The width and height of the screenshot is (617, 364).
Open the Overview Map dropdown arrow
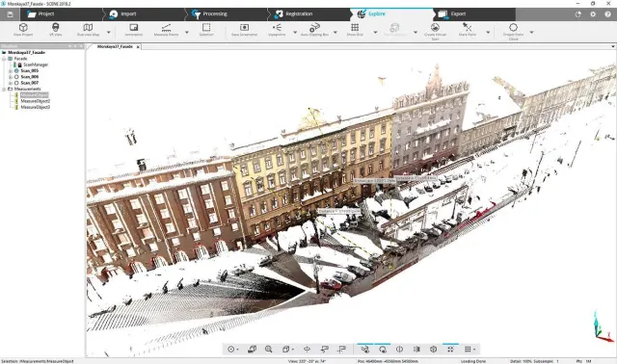coord(109,32)
